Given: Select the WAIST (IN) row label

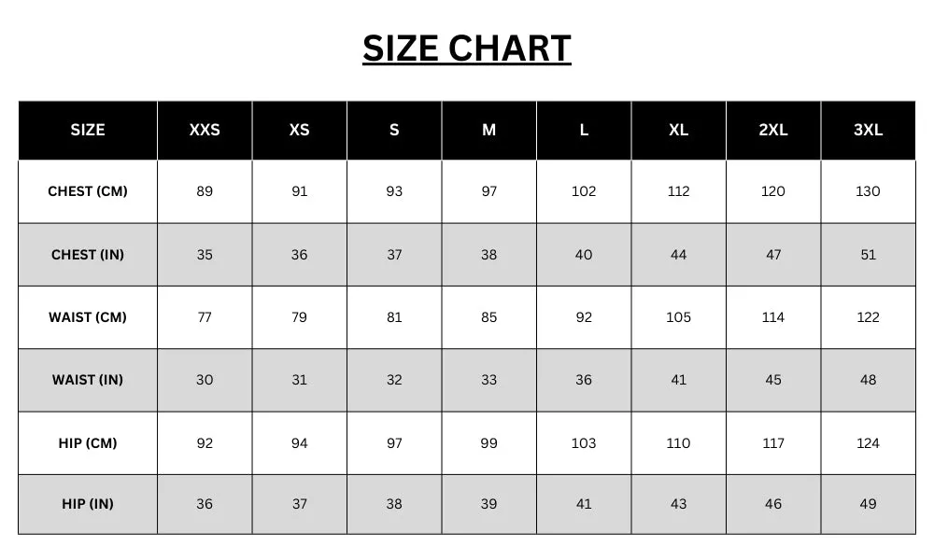Looking at the screenshot, I should (x=88, y=380).
